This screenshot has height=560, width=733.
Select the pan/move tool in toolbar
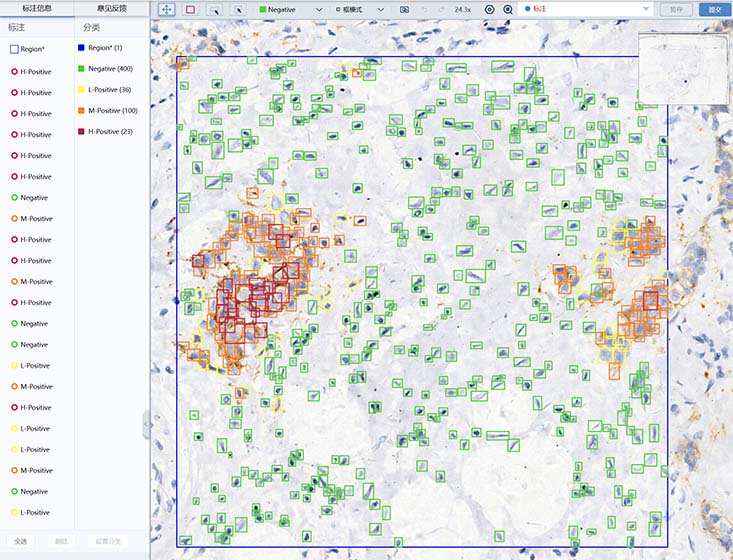[x=166, y=9]
